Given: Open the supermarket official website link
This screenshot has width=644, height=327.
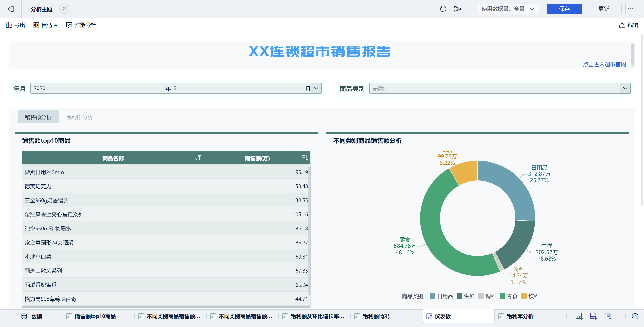Looking at the screenshot, I should (604, 64).
